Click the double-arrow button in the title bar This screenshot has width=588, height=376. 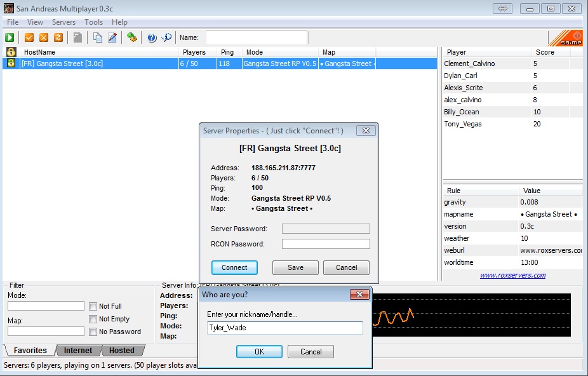click(502, 9)
